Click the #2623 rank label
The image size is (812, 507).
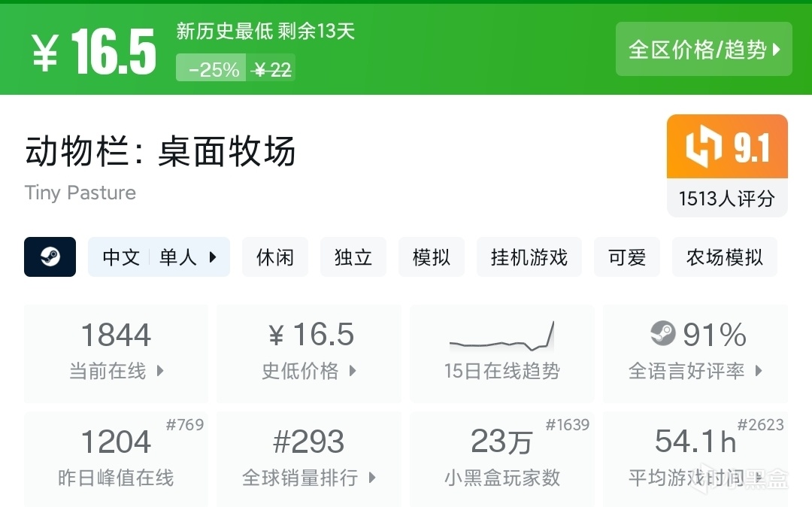(x=761, y=425)
